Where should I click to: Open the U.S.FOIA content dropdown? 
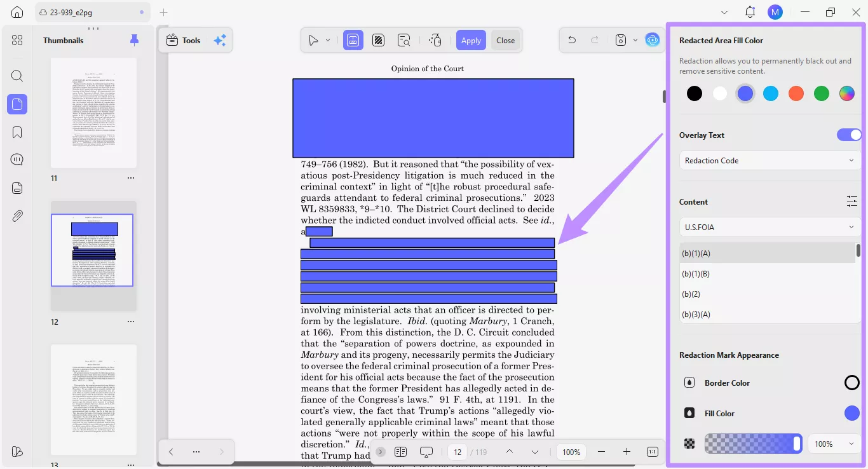click(769, 227)
